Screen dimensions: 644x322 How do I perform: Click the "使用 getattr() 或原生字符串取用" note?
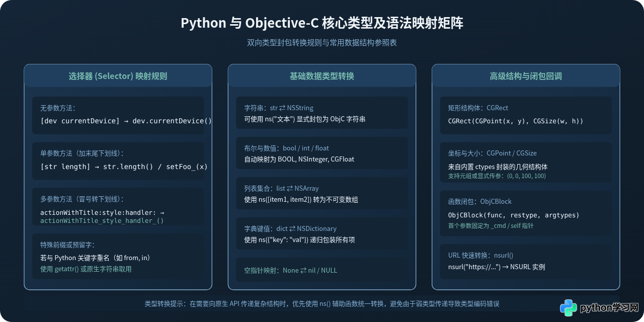tap(86, 269)
